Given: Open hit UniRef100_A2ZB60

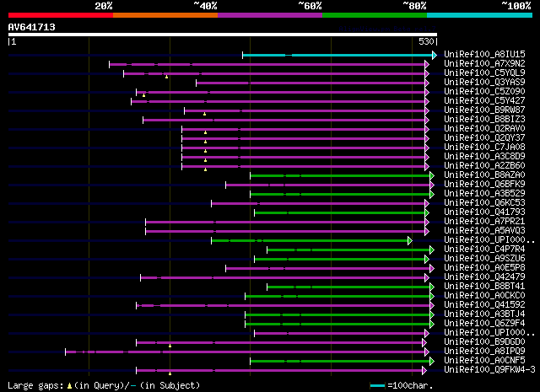Looking at the screenshot, I should tap(484, 165).
